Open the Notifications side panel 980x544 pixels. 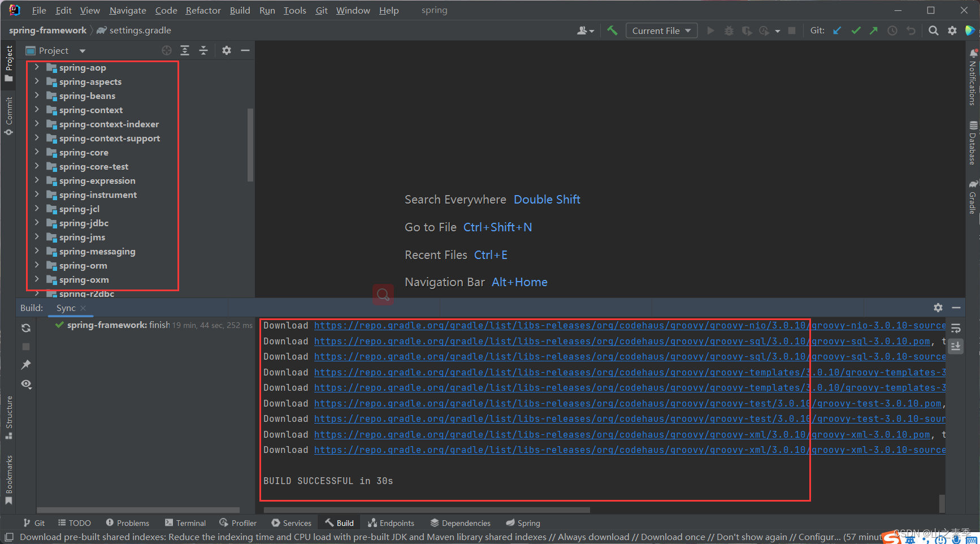pyautogui.click(x=973, y=77)
